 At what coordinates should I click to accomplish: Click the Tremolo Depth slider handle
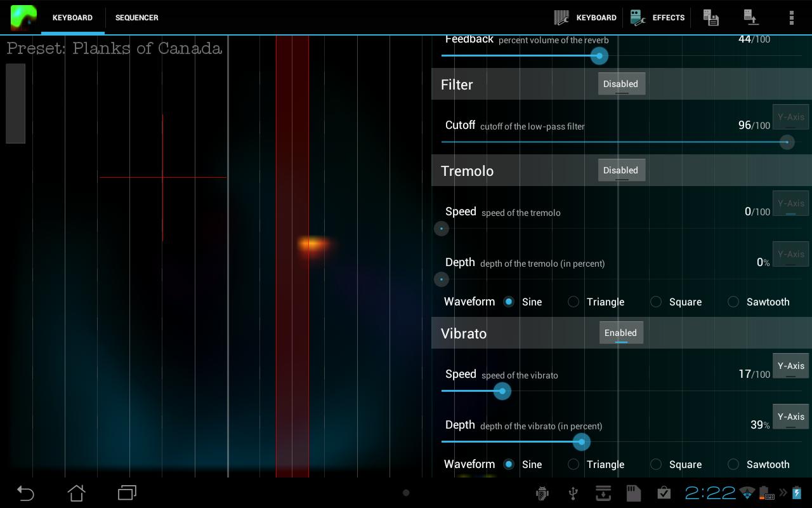pyautogui.click(x=442, y=279)
